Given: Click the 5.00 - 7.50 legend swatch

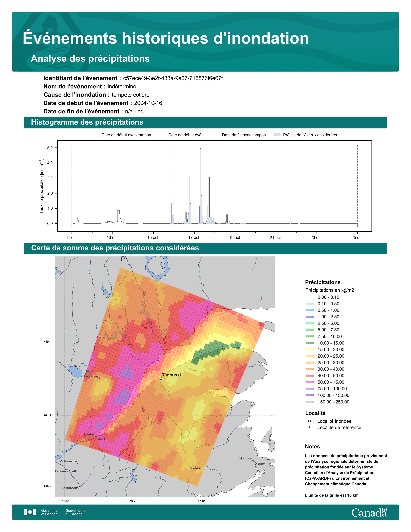Looking at the screenshot, I should [x=309, y=330].
